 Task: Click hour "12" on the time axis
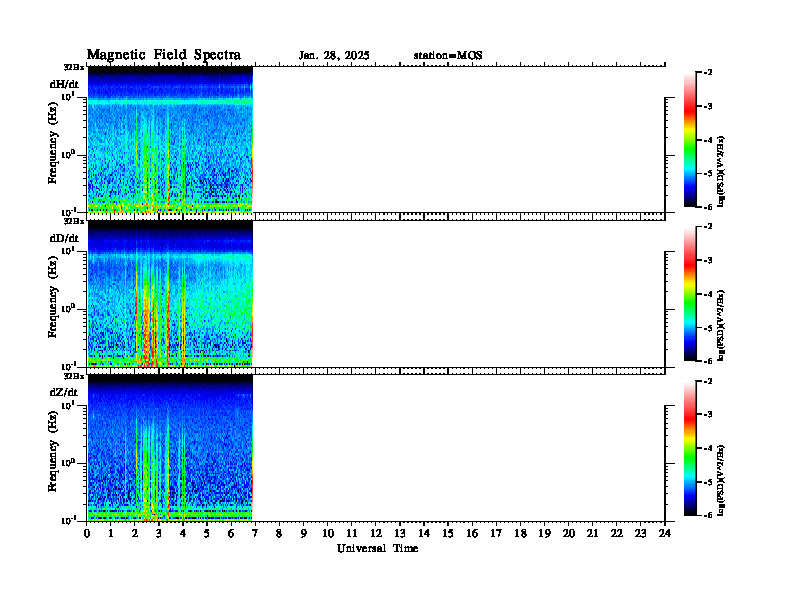pos(376,534)
